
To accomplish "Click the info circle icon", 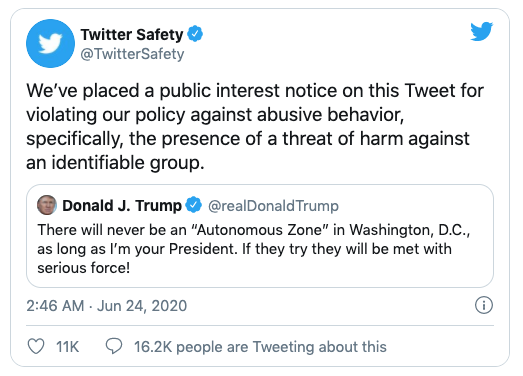I will tap(483, 305).
